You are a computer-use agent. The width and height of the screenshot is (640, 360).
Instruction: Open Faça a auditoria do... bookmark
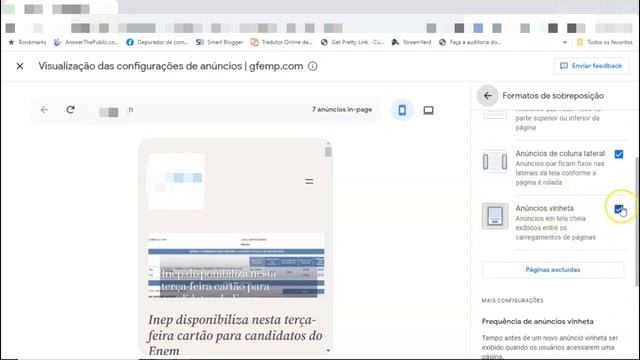click(x=470, y=42)
